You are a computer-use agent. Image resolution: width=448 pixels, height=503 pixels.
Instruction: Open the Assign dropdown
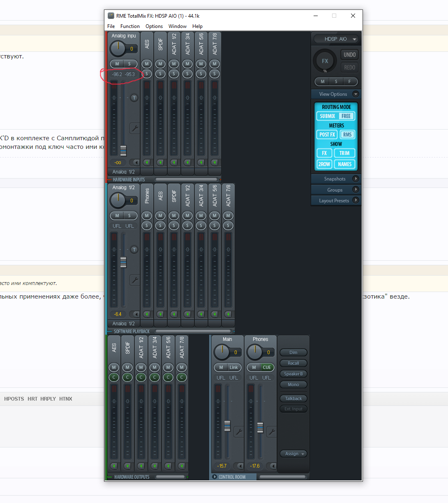(293, 454)
